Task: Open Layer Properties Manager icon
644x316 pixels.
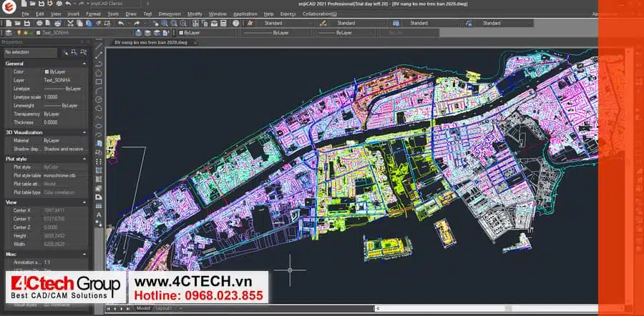Action: 9,33
